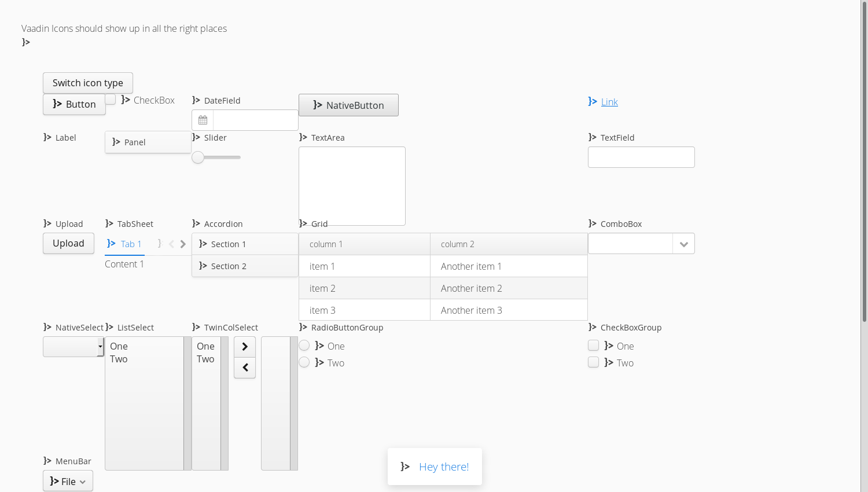Click the Vaadin icon beside TabSheet caption
This screenshot has width=868, height=492.
[109, 223]
